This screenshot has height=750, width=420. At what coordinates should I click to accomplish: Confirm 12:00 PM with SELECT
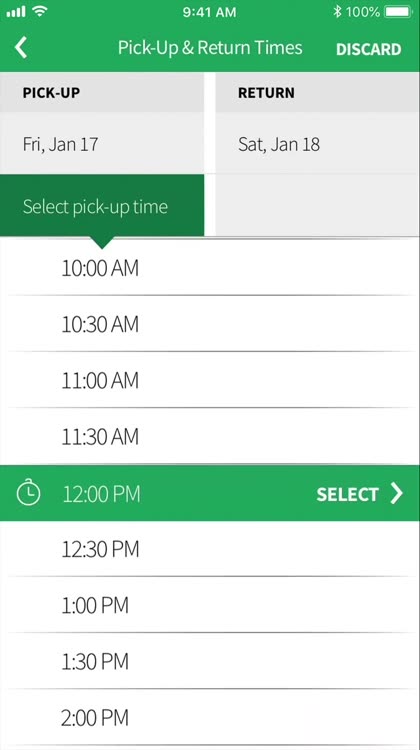(x=347, y=494)
